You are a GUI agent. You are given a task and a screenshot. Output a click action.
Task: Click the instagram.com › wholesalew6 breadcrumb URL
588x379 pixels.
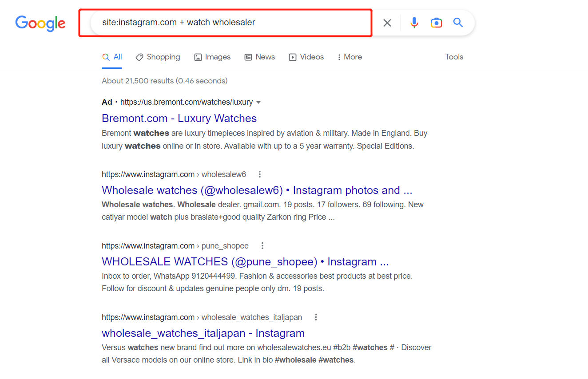tap(174, 174)
